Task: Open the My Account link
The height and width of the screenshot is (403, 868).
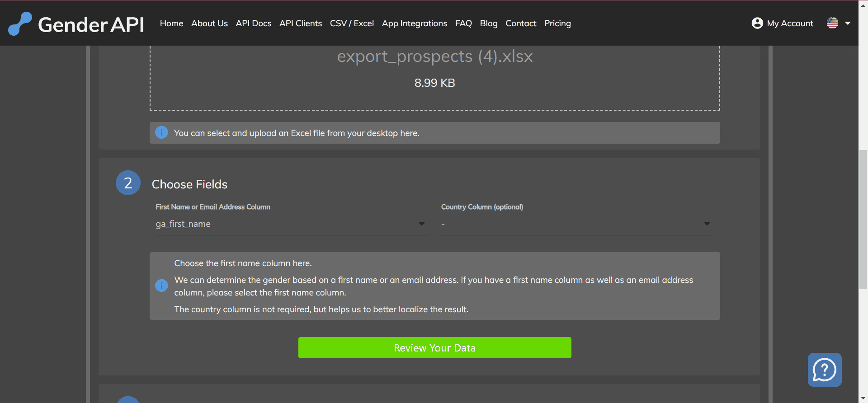Action: click(x=790, y=23)
